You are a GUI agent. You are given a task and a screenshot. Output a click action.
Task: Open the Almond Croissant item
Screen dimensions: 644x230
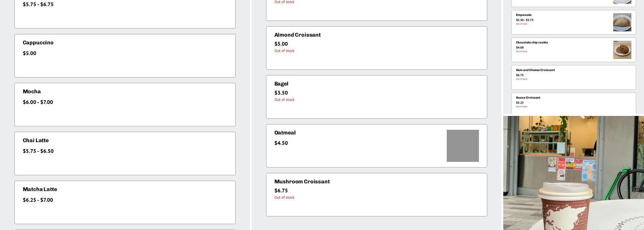(376, 48)
